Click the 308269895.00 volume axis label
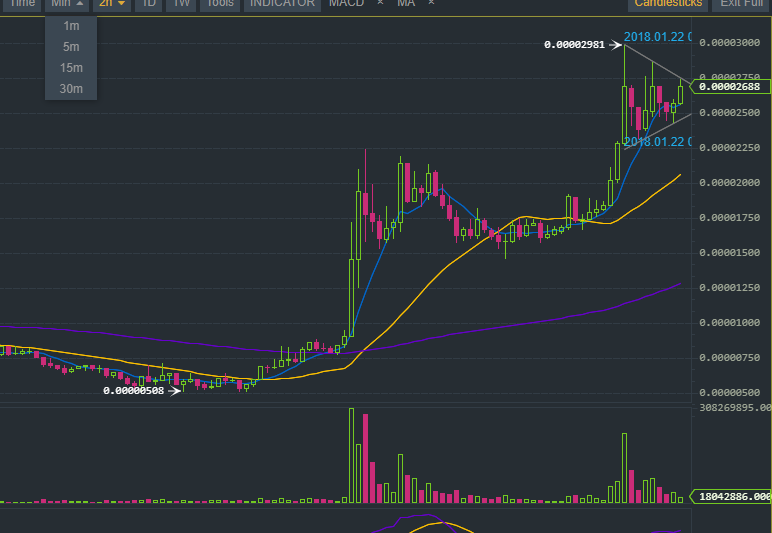Image resolution: width=772 pixels, height=533 pixels. (x=735, y=408)
